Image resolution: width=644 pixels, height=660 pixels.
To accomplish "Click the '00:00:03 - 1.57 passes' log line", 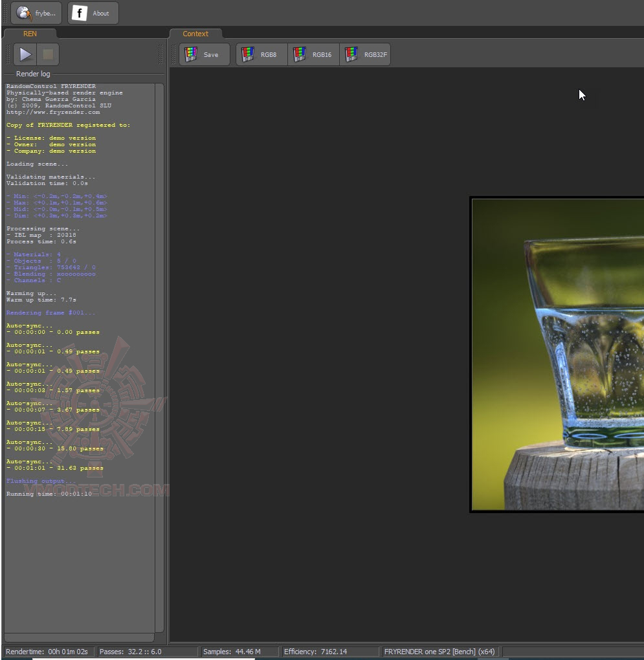I will coord(53,391).
